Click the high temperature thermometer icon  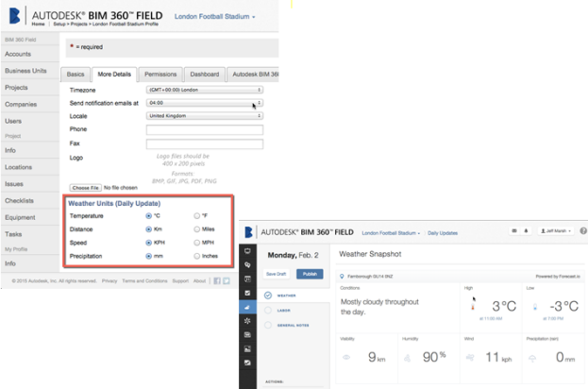point(473,307)
